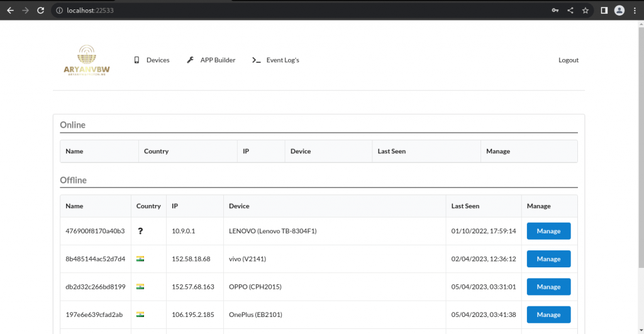644x334 pixels.
Task: Click the Logout link
Action: (568, 60)
